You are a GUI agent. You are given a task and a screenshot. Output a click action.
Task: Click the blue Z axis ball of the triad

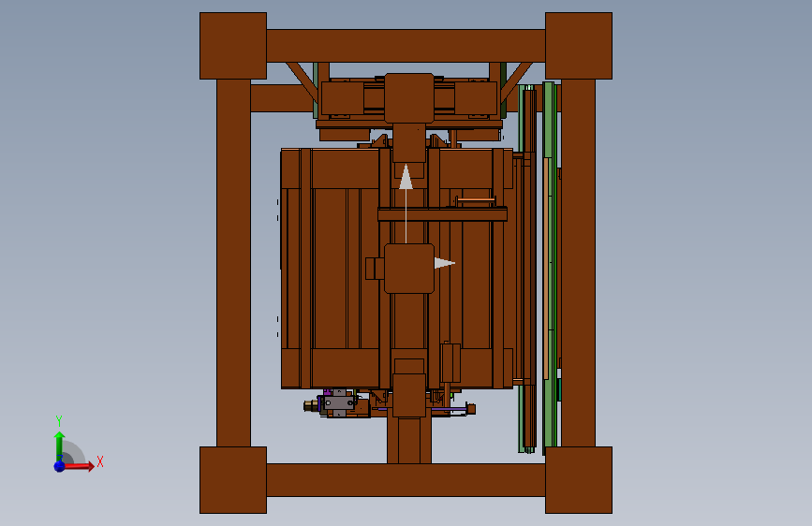pos(60,466)
